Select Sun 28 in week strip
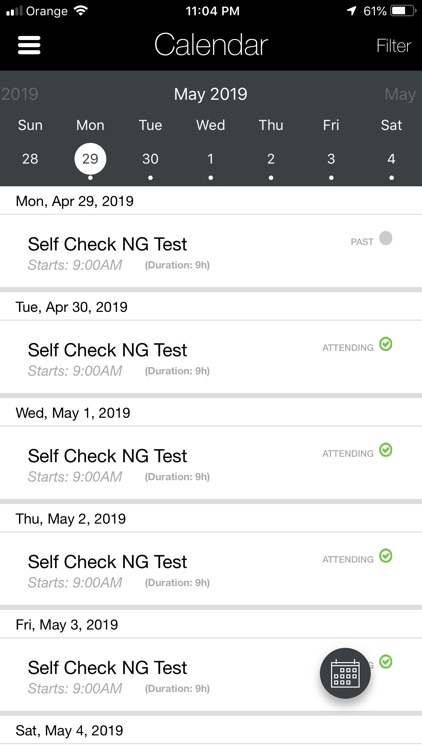Screen dimensions: 422x750 tap(30, 159)
